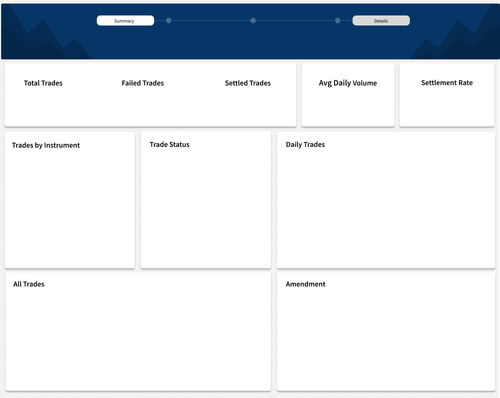Switch to the Summary tab
The width and height of the screenshot is (500, 398).
click(125, 21)
